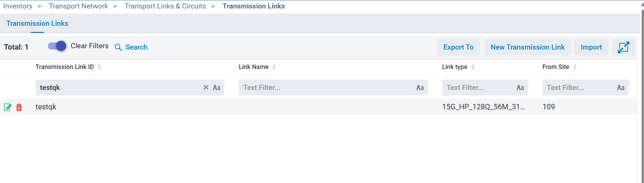Screen dimensions: 644x183
Task: Sort by Transmission Link ID column
Action: (x=100, y=67)
